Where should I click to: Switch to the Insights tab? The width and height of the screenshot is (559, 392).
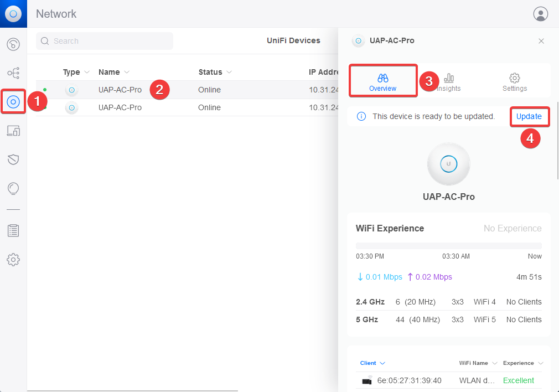[448, 82]
